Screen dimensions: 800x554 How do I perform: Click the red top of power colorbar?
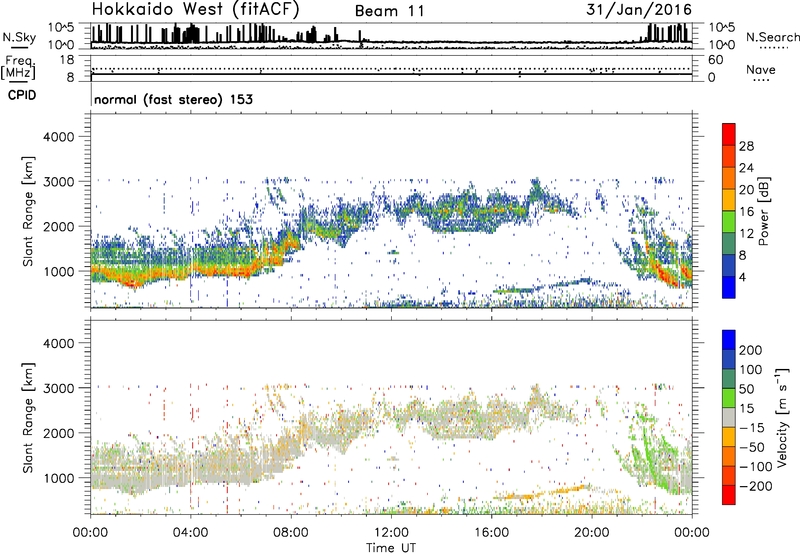point(729,134)
